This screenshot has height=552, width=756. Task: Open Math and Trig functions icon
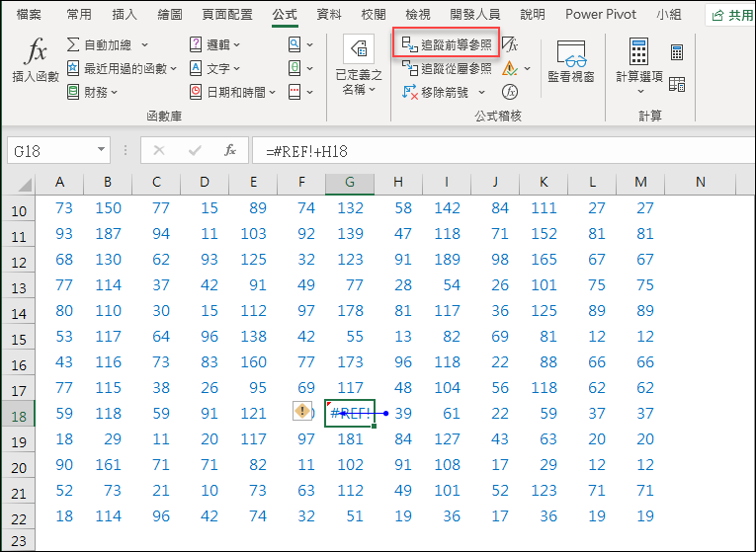pyautogui.click(x=294, y=68)
